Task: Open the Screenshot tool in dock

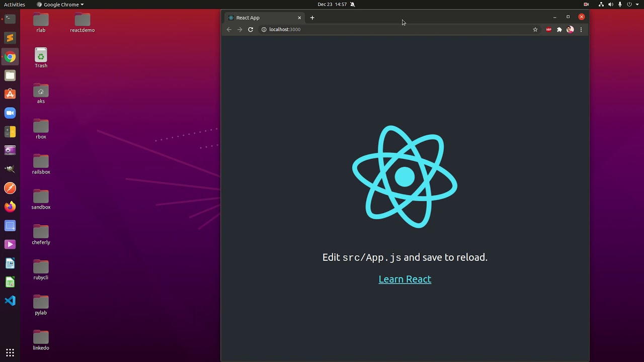Action: point(10,226)
